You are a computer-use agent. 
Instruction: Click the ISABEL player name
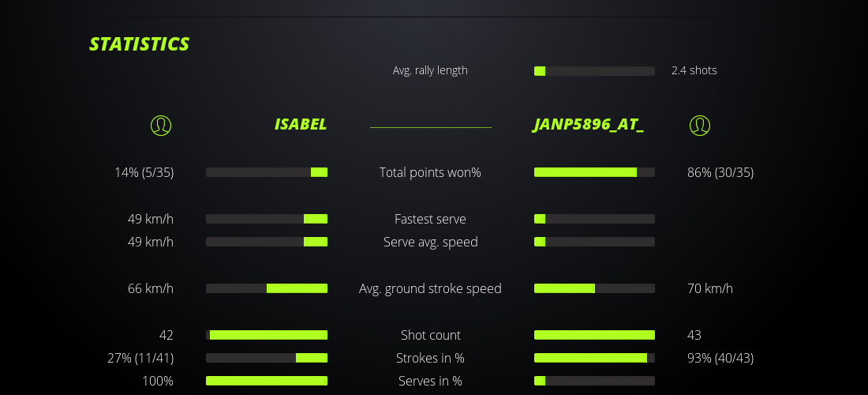tap(300, 125)
